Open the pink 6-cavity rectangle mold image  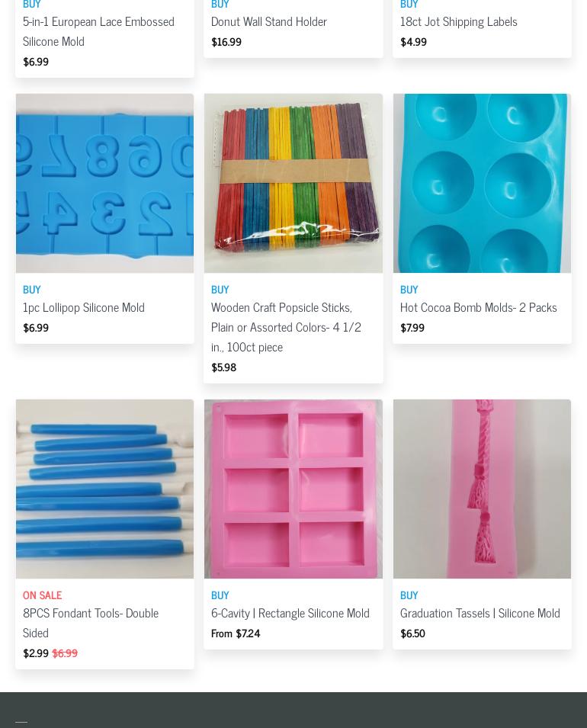pyautogui.click(x=293, y=489)
